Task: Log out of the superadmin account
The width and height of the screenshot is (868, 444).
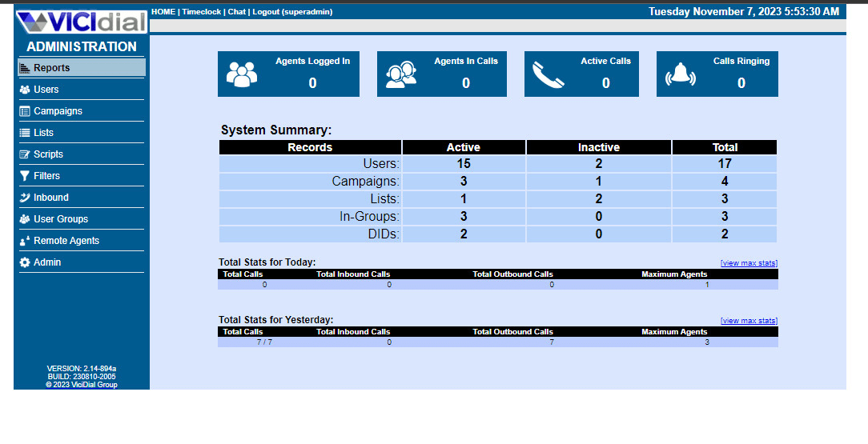Action: [x=291, y=12]
